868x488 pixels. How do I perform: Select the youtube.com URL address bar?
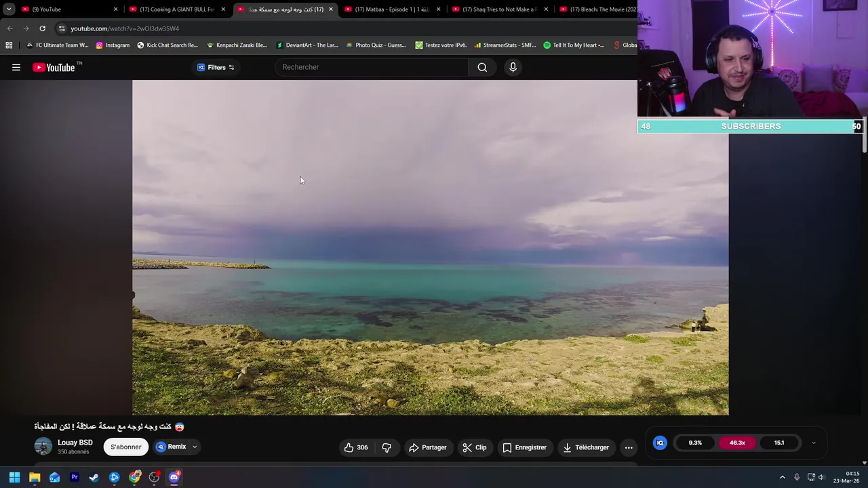pos(125,28)
